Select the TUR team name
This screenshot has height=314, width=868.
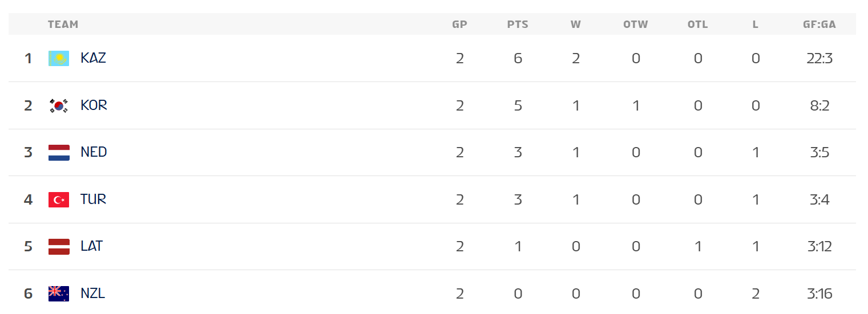click(x=93, y=199)
